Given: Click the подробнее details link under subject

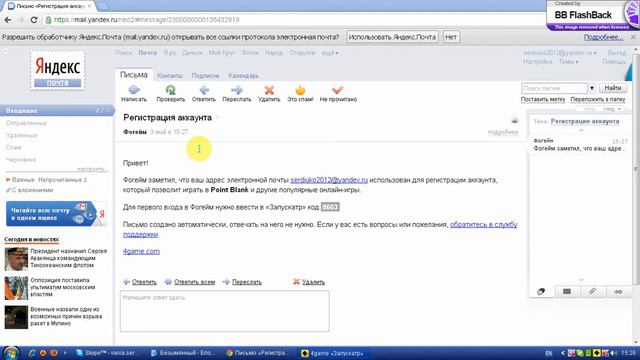Looking at the screenshot, I should 503,132.
